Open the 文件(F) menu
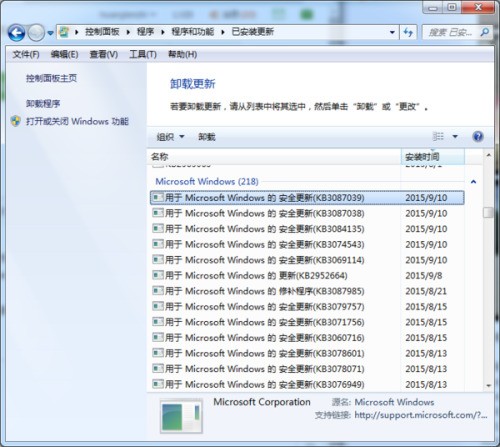Viewport: 500px width, 447px height. [x=26, y=54]
